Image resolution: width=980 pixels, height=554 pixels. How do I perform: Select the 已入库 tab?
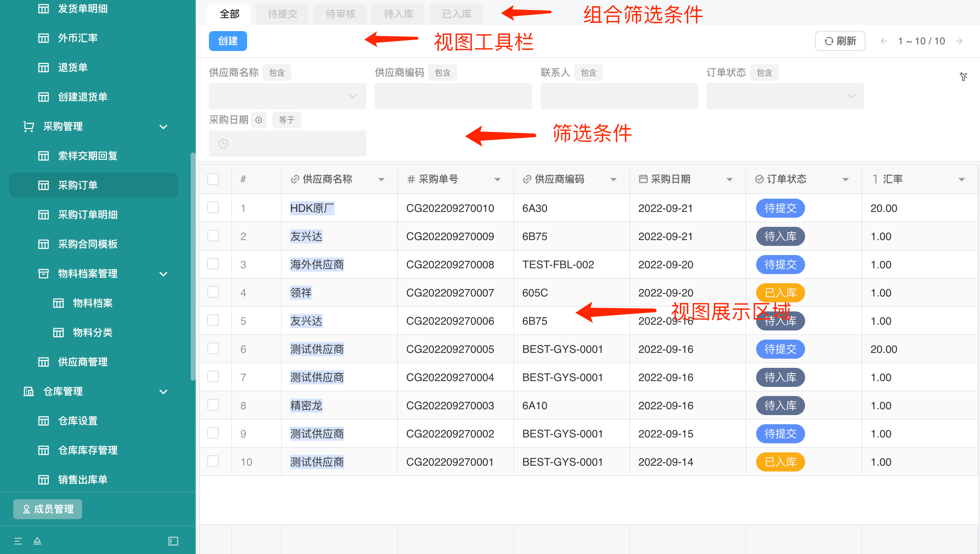pos(456,14)
